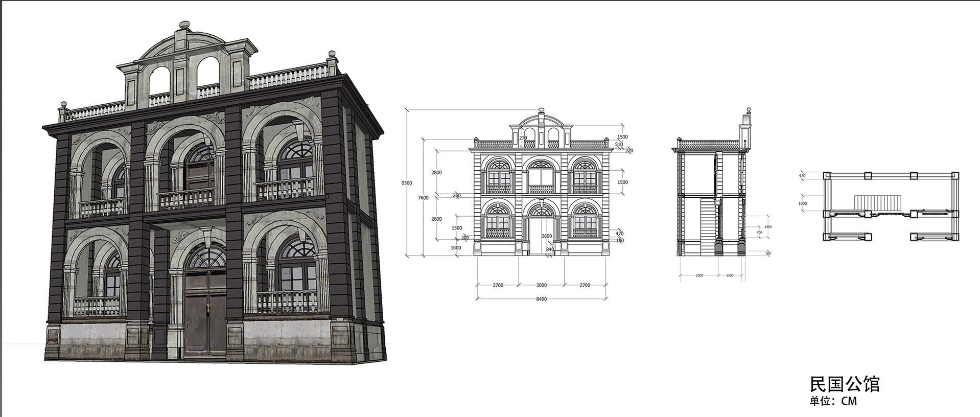Click the 2600 door height dimension

[x=546, y=236]
